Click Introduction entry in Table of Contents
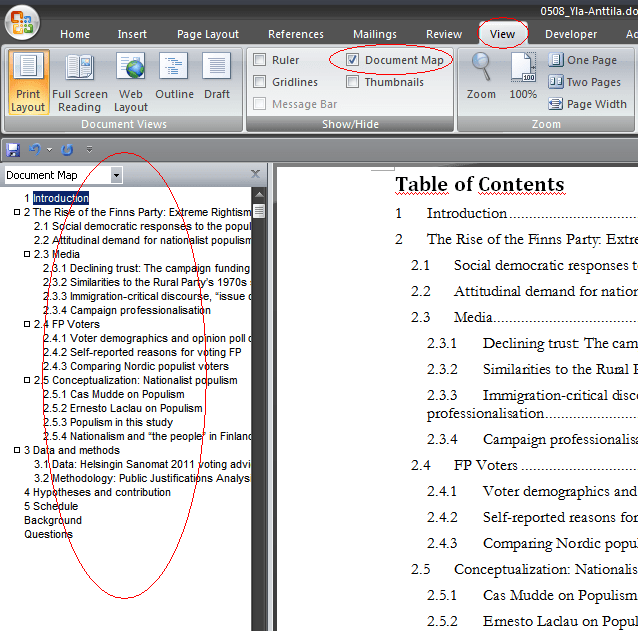Viewport: 638px width, 631px height. point(516,213)
